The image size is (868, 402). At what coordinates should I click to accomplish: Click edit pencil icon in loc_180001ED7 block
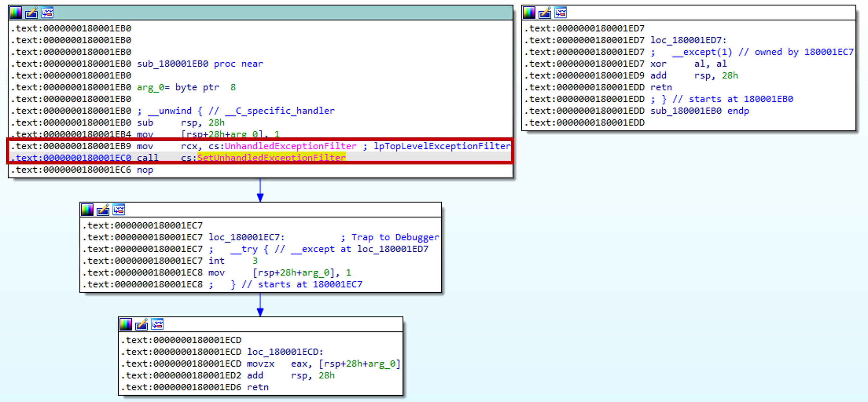point(545,13)
